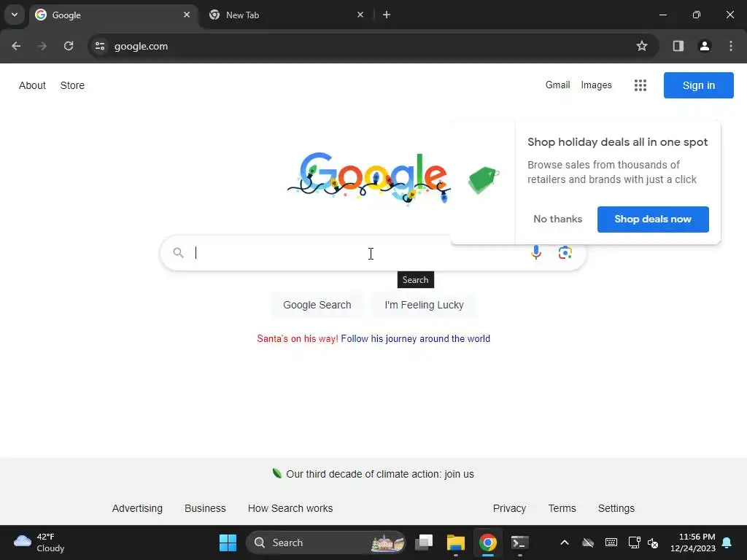
Task: Click the taskbar Search box
Action: (x=326, y=542)
